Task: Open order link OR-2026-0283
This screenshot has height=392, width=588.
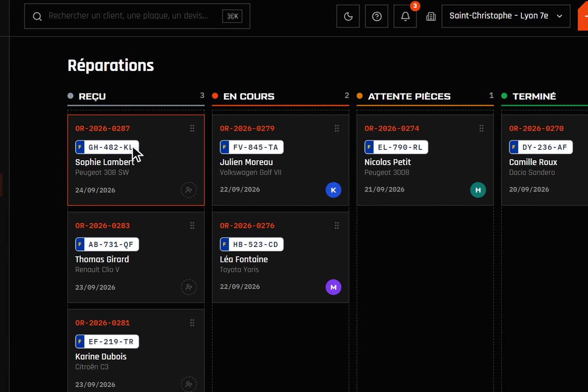Action: pyautogui.click(x=102, y=225)
